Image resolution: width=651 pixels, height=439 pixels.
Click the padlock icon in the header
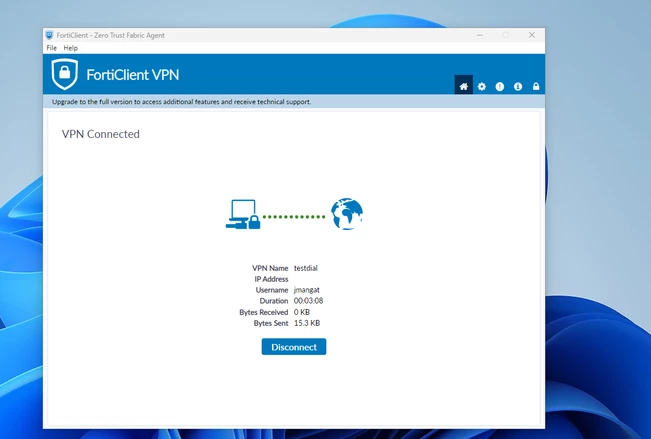tap(536, 86)
